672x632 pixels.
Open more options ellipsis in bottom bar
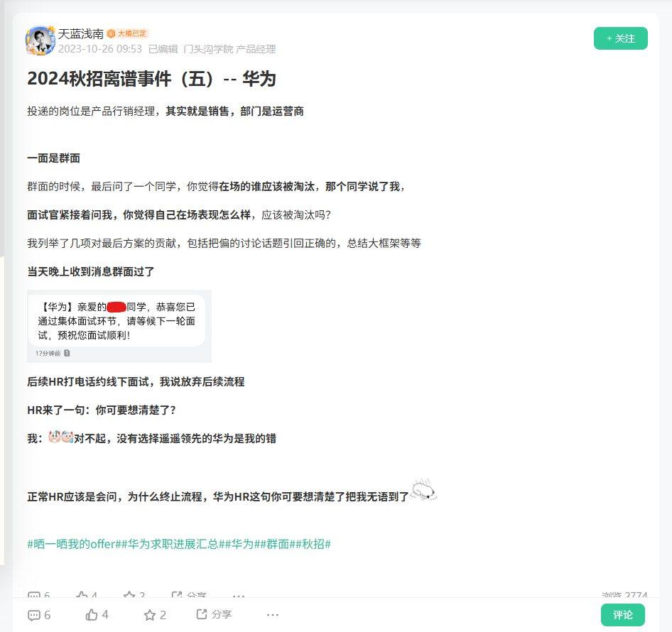click(273, 615)
